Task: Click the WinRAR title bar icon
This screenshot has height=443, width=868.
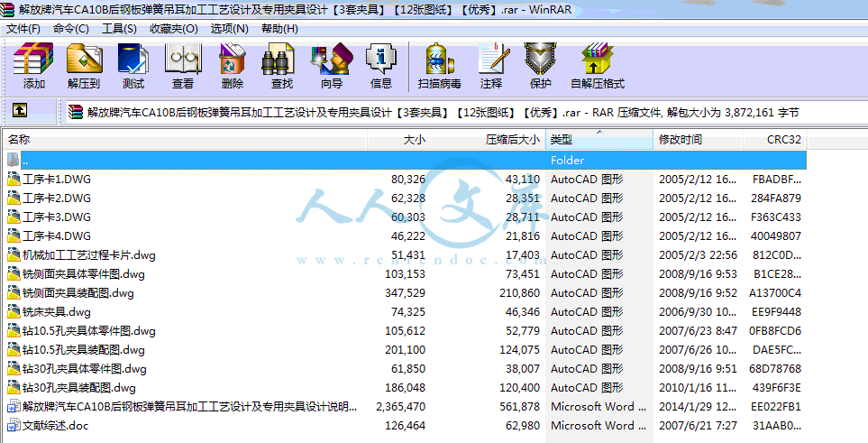Action: click(8, 9)
